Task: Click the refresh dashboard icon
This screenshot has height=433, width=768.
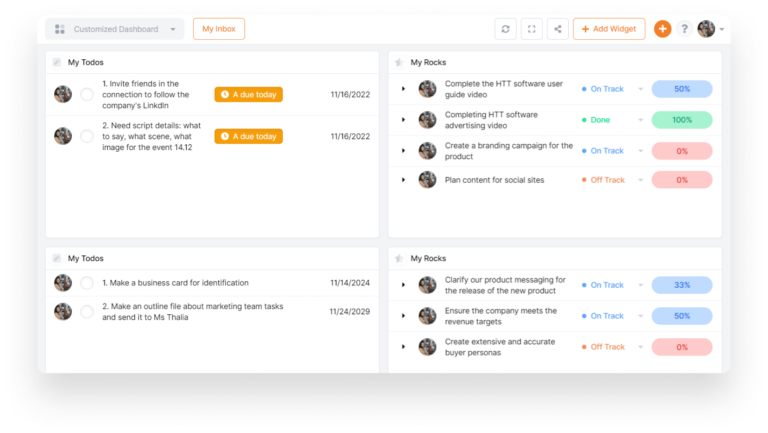Action: (x=505, y=29)
